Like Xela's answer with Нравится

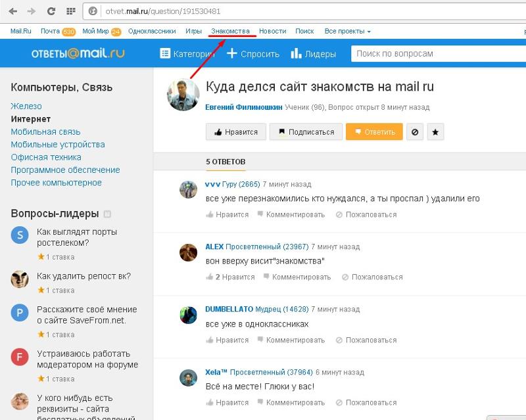pyautogui.click(x=227, y=402)
